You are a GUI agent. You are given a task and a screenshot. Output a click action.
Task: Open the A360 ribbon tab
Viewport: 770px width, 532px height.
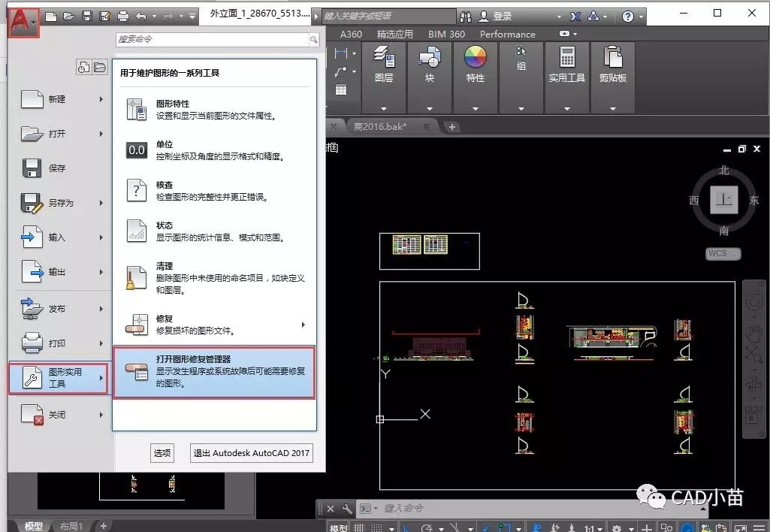coord(351,34)
